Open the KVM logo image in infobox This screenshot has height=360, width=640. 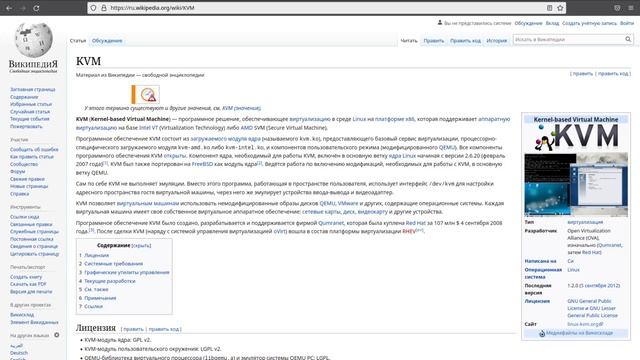(576, 138)
